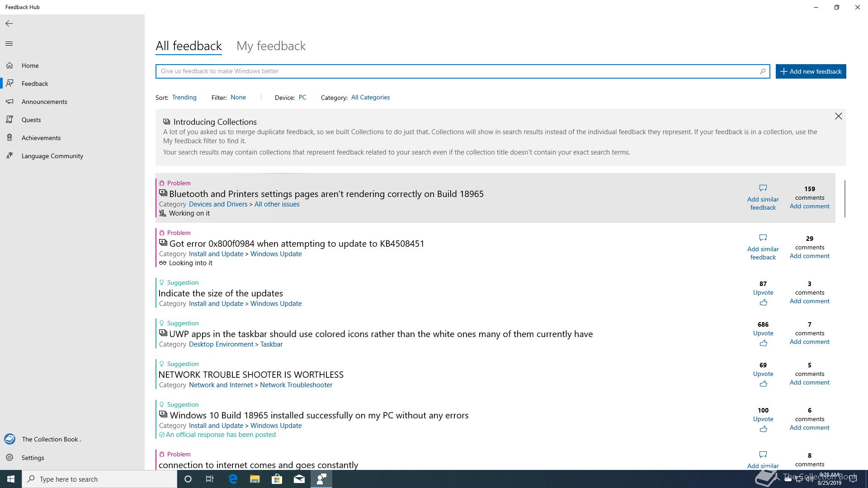Select Feedback in the sidebar

(x=72, y=84)
